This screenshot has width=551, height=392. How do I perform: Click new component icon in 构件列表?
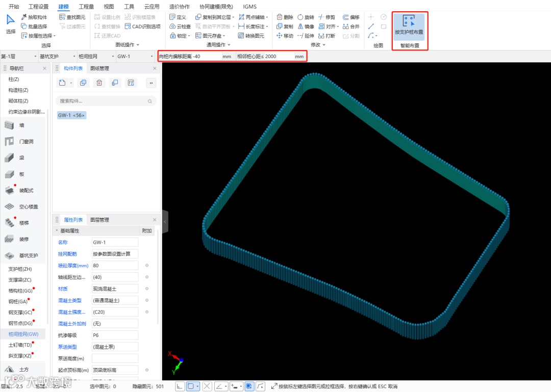point(62,83)
